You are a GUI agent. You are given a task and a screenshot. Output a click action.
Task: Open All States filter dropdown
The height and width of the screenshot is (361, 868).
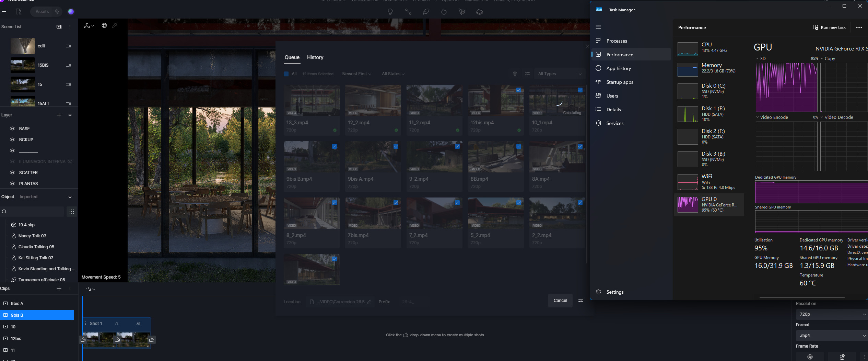pos(393,74)
